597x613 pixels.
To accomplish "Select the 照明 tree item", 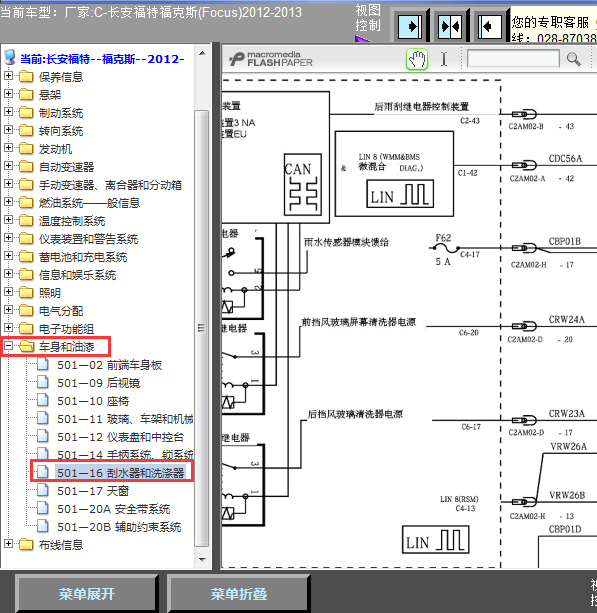I will click(50, 293).
